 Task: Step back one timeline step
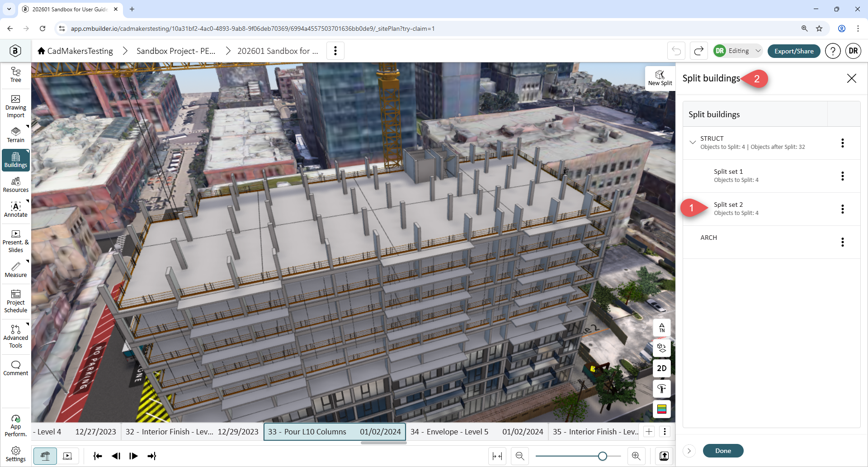pos(116,456)
